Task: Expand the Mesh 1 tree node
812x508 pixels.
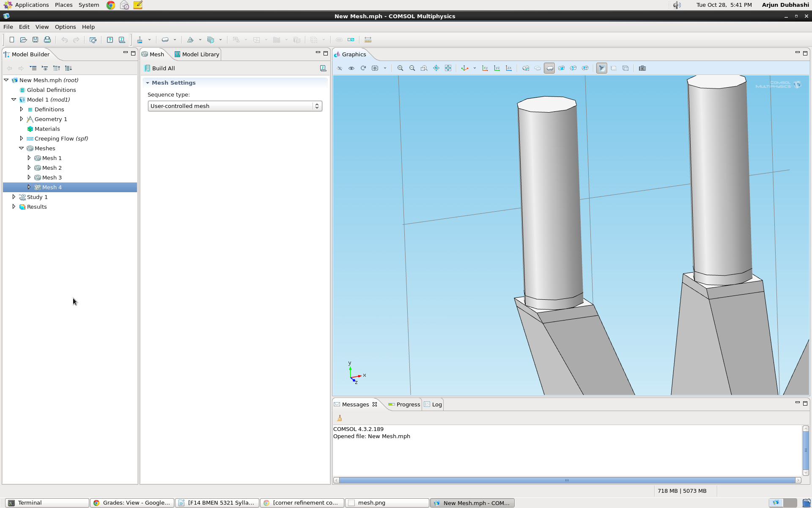Action: pos(29,158)
